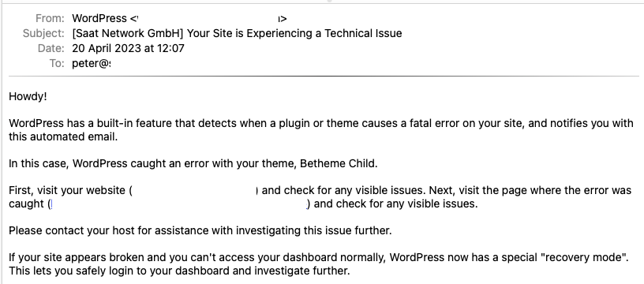Click the date 20 April 2023 at 12:07
This screenshot has width=644, height=284.
coord(128,48)
